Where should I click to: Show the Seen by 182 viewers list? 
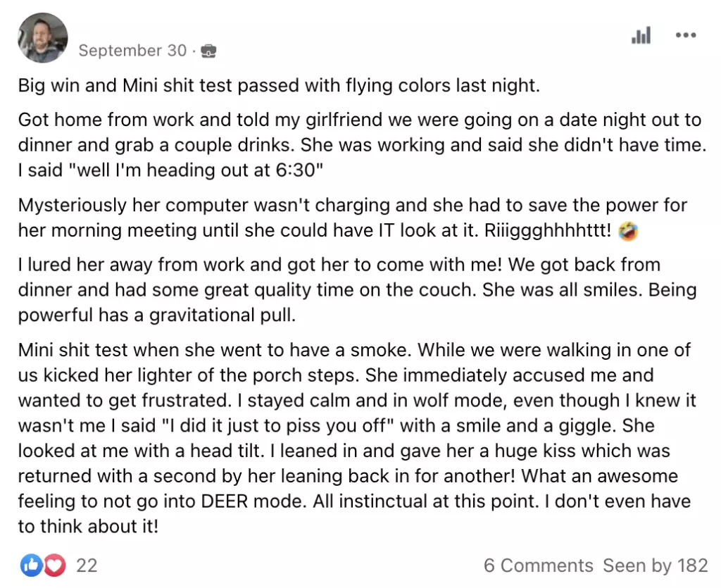coord(656,565)
